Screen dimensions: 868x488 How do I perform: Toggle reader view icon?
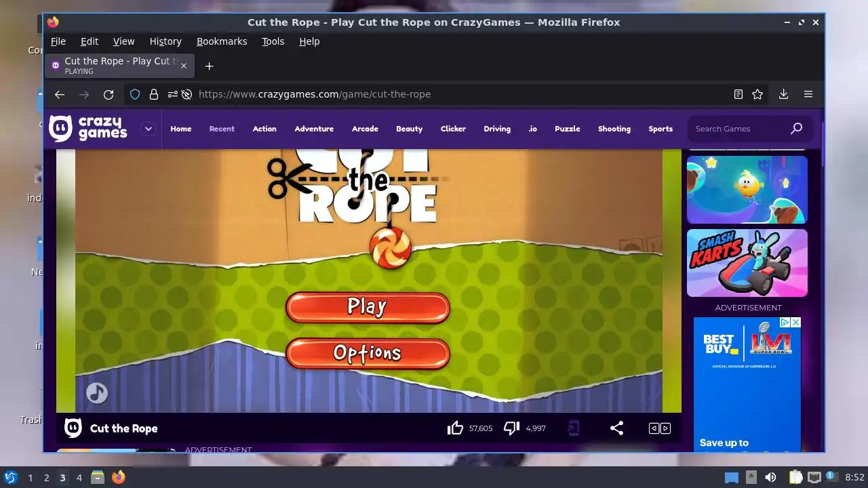click(x=738, y=94)
